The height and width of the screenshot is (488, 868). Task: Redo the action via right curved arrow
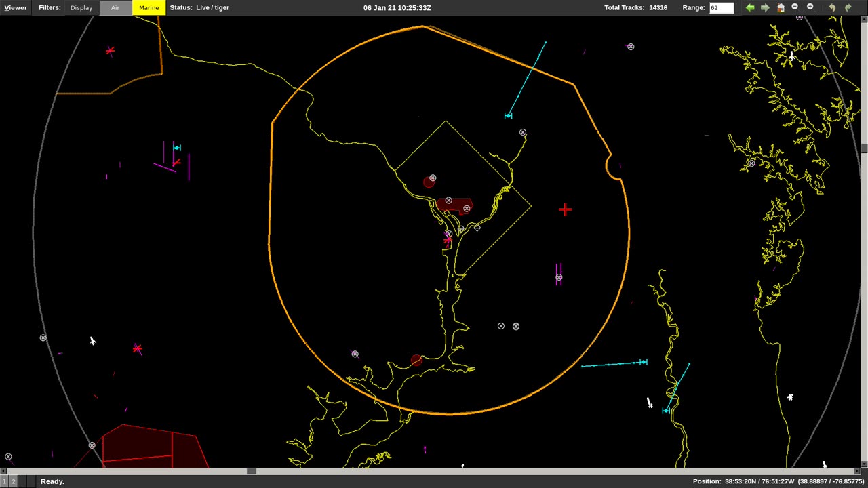[848, 7]
